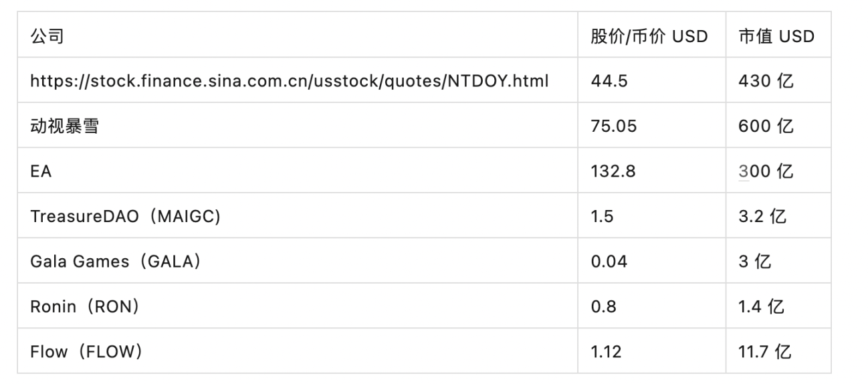This screenshot has height=384, width=868.
Task: Select the 0.04 price cell
Action: tap(609, 262)
